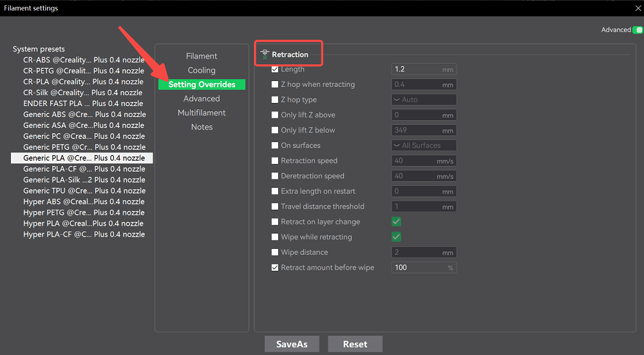Select the Notes tab
This screenshot has height=355, width=644.
point(202,127)
